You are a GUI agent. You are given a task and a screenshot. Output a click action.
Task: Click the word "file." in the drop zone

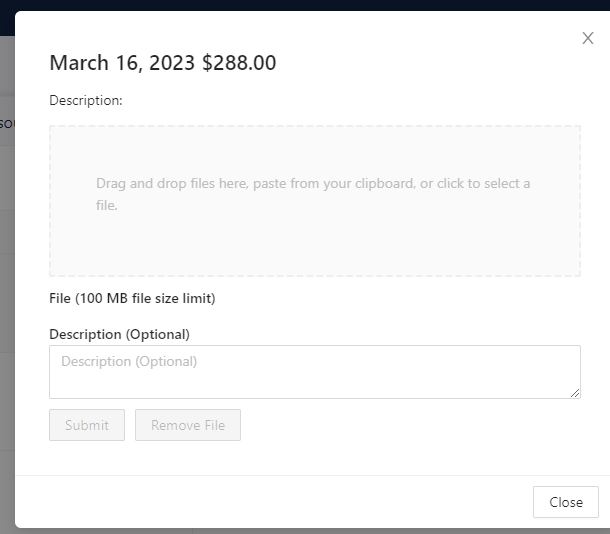click(x=107, y=205)
